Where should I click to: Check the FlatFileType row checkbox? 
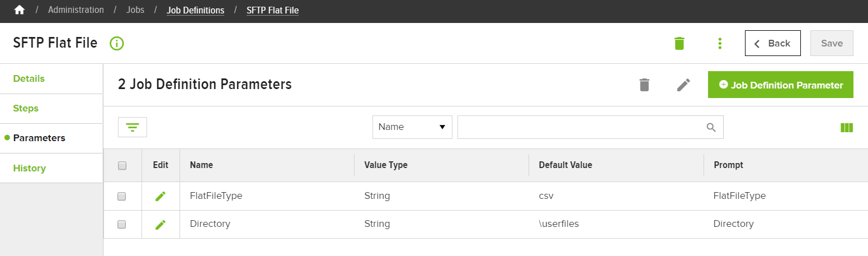[121, 196]
